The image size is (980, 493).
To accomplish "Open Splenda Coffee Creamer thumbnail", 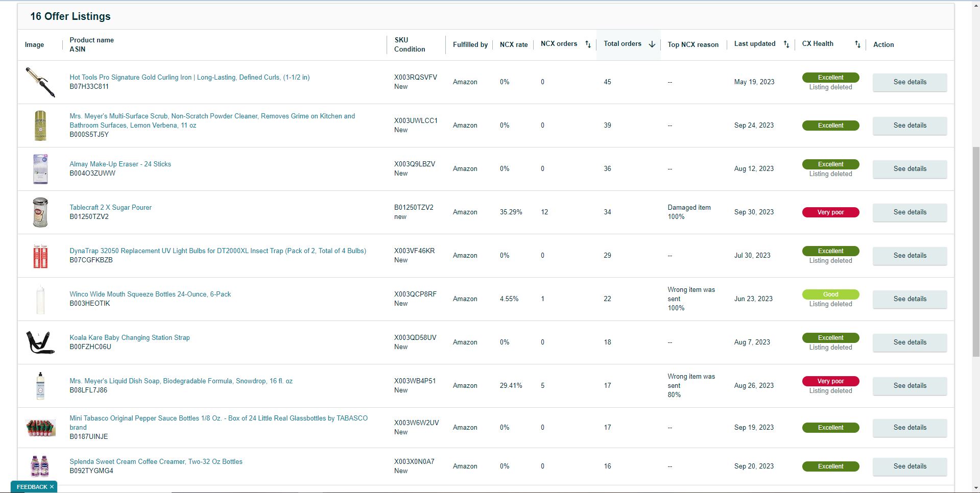I will 40,466.
